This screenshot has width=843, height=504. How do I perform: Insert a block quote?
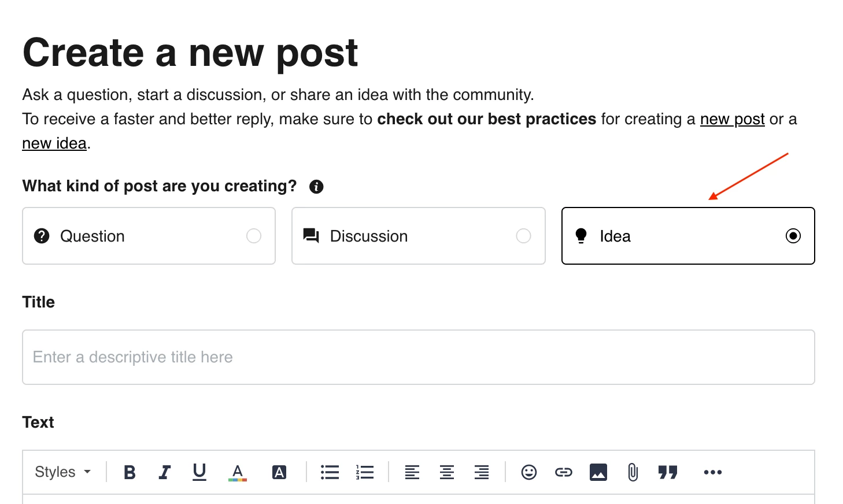point(668,472)
